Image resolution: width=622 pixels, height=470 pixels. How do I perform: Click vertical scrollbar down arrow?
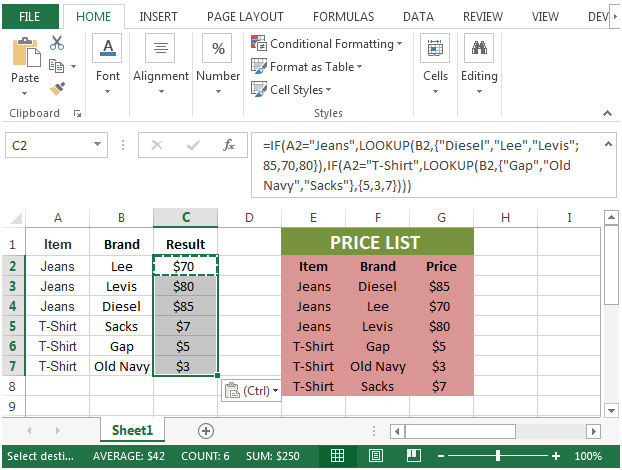point(611,411)
